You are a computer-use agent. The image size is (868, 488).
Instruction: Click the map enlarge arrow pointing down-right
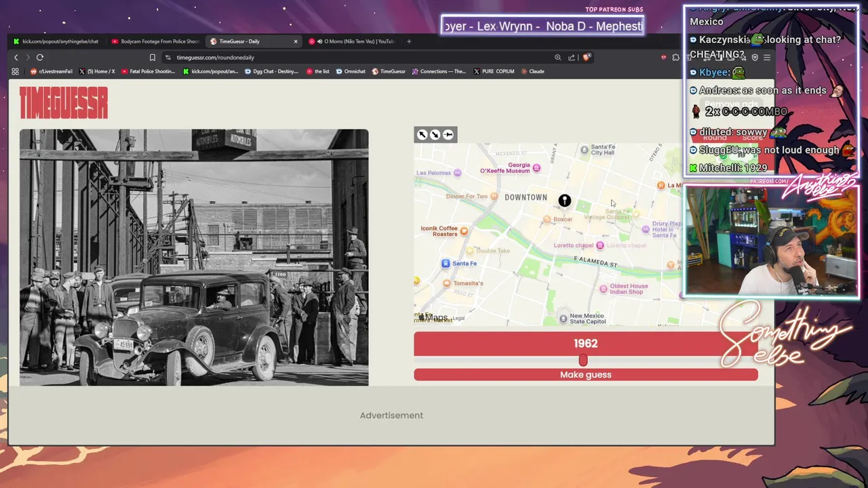point(435,135)
